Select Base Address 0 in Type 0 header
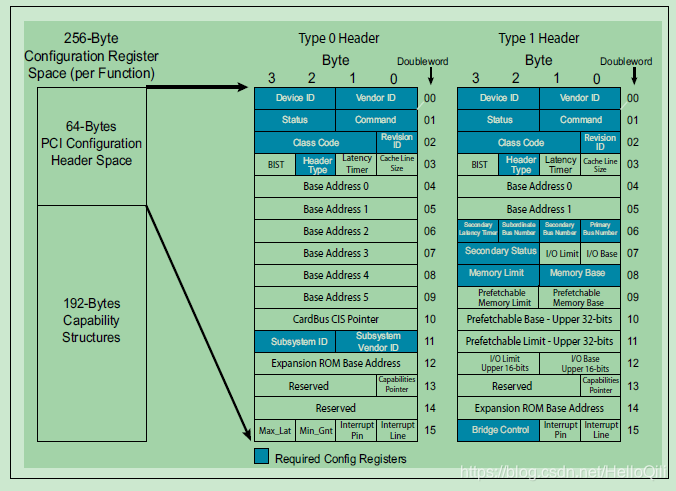The image size is (676, 491). point(336,187)
